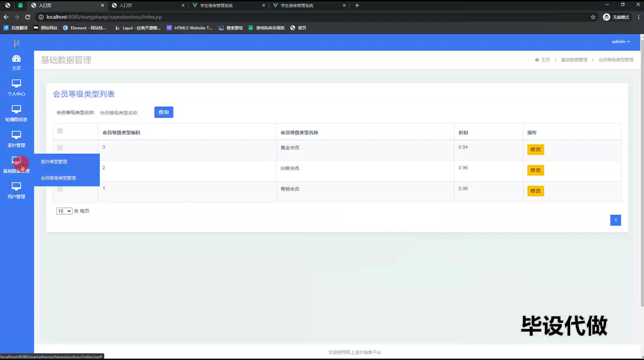This screenshot has width=644, height=360.
Task: Open the HTML5 Website bookmark
Action: click(x=190, y=28)
